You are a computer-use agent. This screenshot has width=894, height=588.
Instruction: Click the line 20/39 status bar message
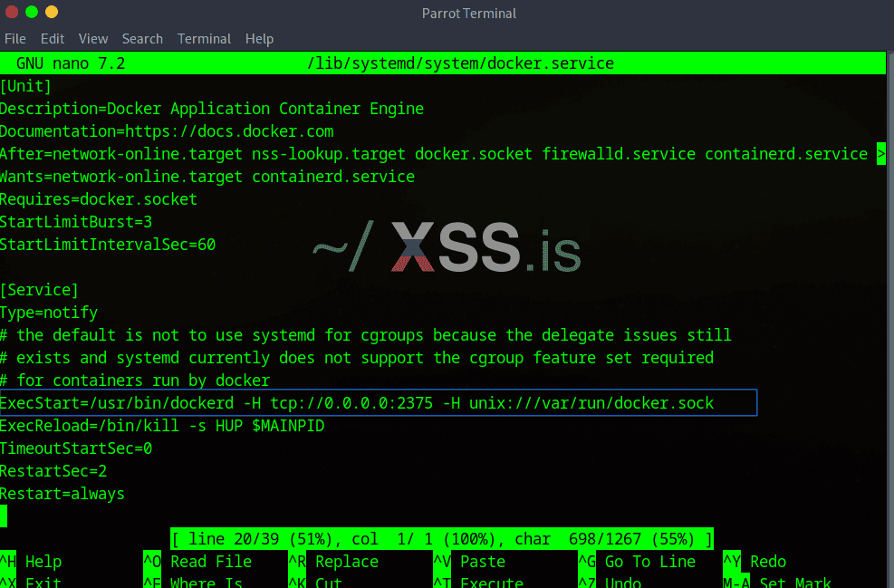click(442, 539)
